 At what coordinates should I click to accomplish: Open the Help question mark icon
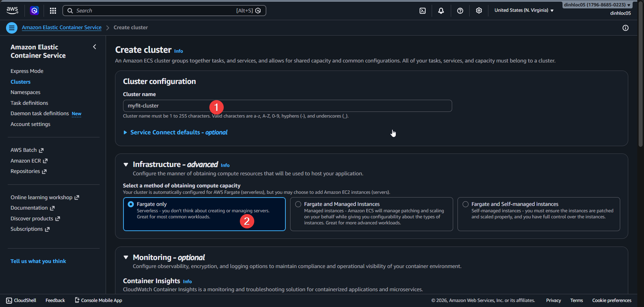coord(460,10)
